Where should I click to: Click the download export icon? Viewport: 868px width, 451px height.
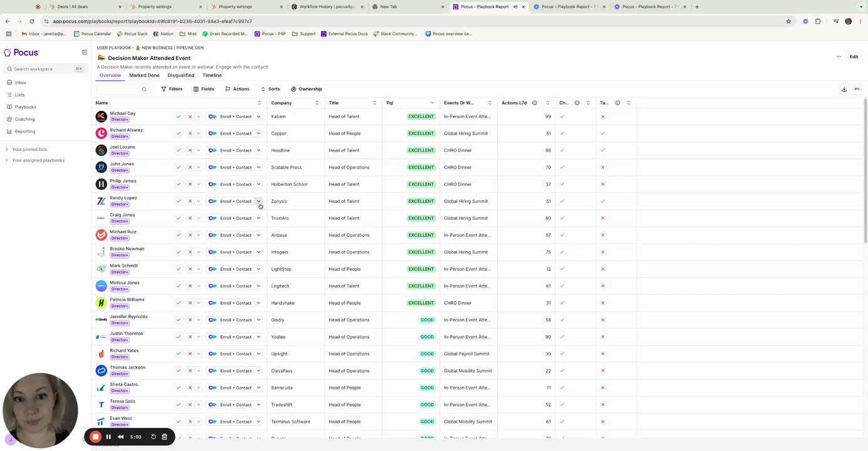pos(844,89)
